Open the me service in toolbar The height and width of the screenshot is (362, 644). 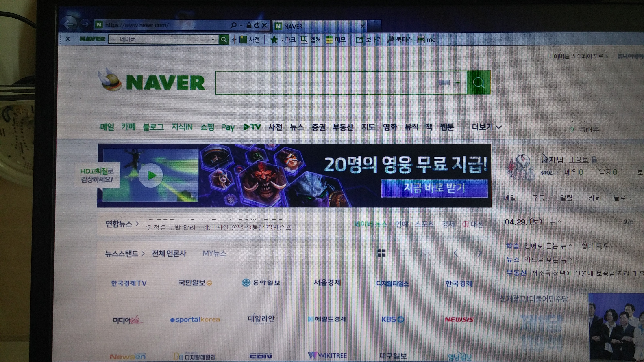click(x=426, y=39)
